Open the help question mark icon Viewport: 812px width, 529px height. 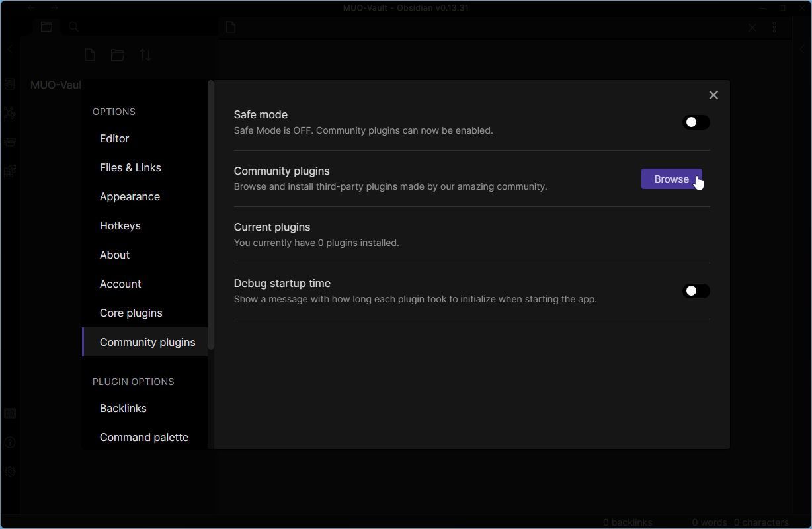pyautogui.click(x=10, y=442)
